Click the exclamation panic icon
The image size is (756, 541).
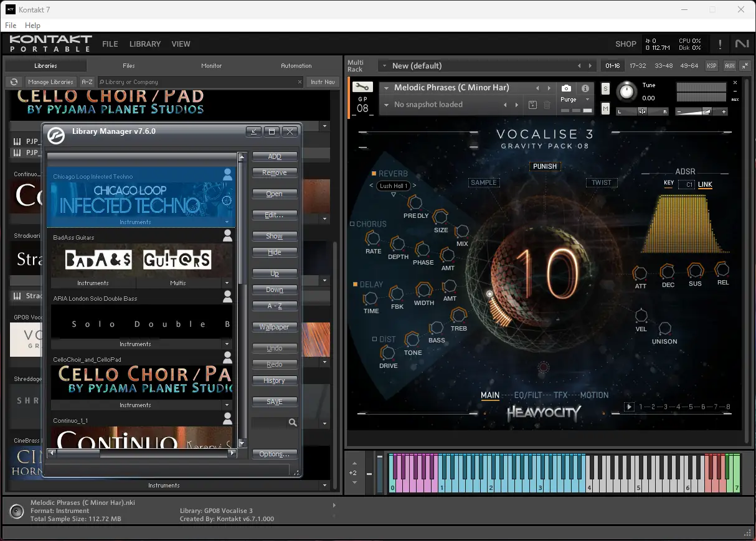[720, 44]
